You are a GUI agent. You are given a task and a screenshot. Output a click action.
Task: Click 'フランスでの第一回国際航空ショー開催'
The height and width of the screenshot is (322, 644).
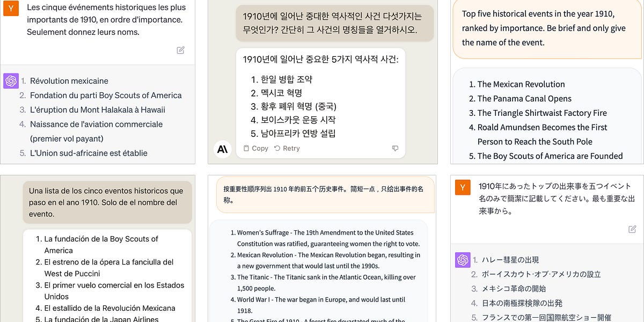546,317
